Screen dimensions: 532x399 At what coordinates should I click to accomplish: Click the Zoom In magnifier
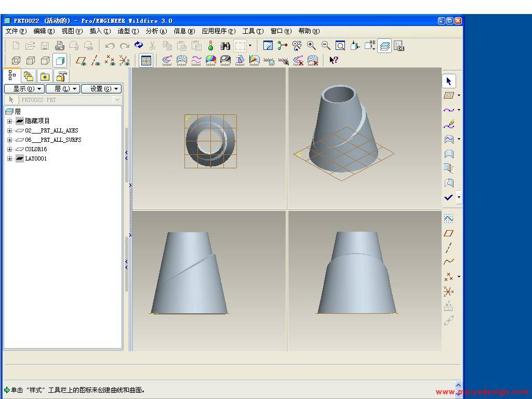(312, 46)
